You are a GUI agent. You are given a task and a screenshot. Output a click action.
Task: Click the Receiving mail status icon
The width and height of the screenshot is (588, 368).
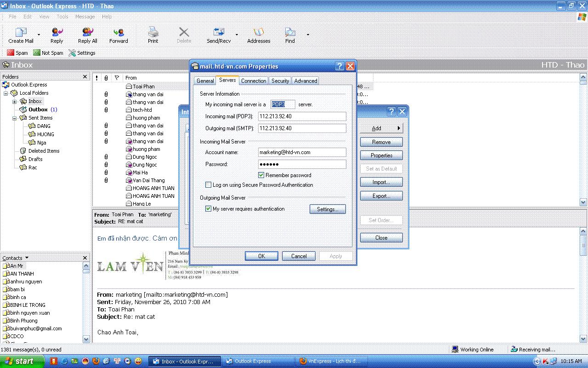point(514,350)
